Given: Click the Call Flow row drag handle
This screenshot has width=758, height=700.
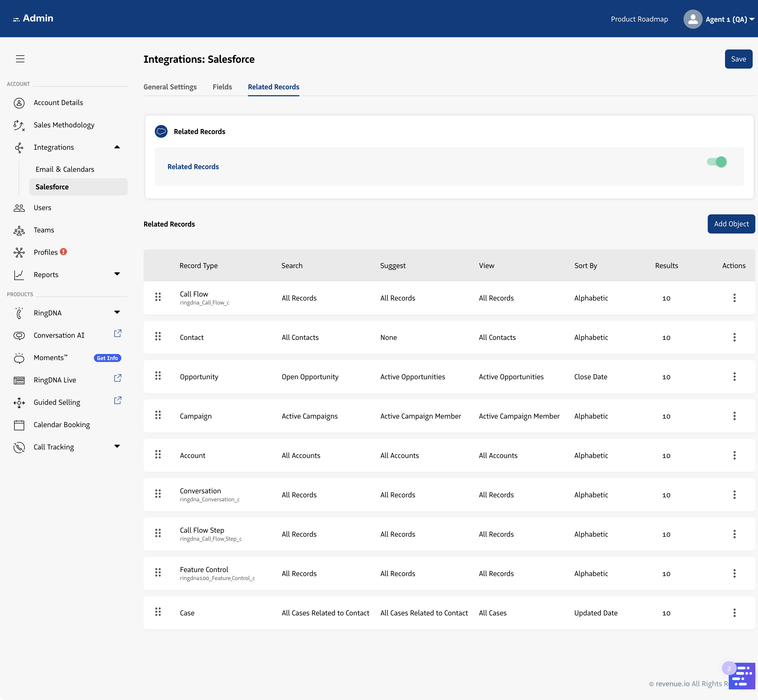Looking at the screenshot, I should pos(158,297).
